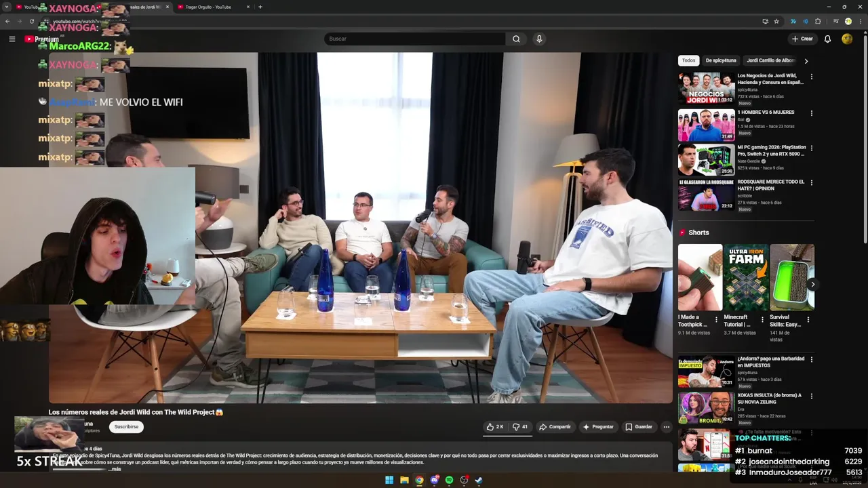
Task: Open 'Los Negocios de Jordi Wild' thumbnail
Action: 707,88
